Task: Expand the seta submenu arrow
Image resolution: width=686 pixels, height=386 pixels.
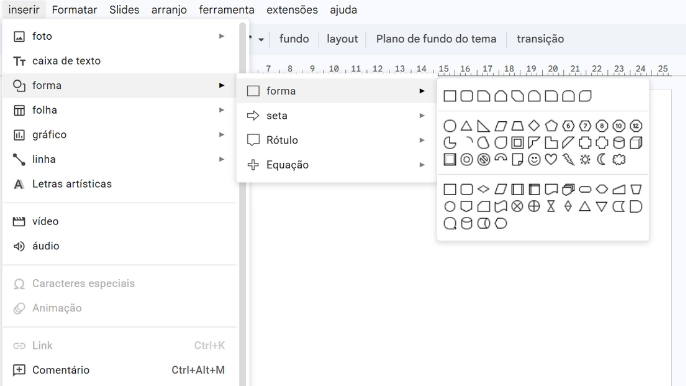Action: [x=422, y=116]
